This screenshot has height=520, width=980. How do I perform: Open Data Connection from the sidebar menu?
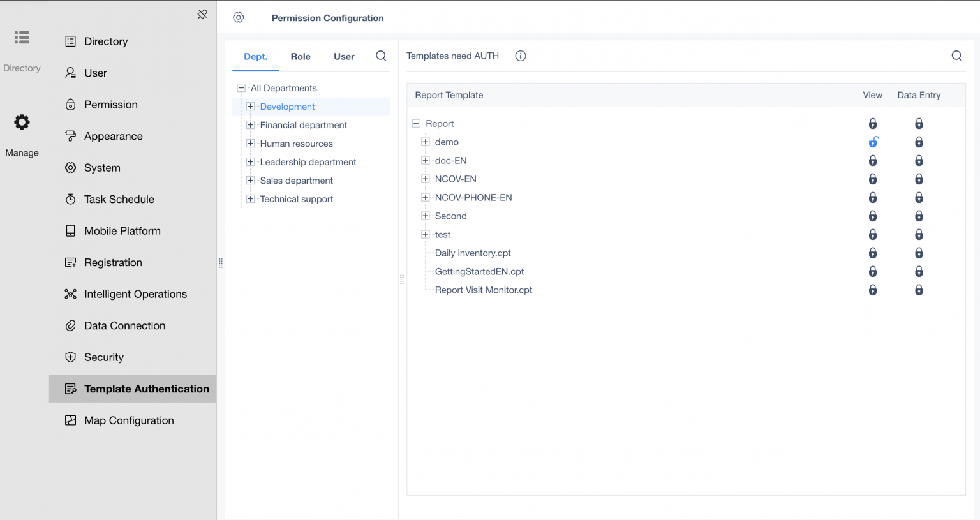(124, 325)
